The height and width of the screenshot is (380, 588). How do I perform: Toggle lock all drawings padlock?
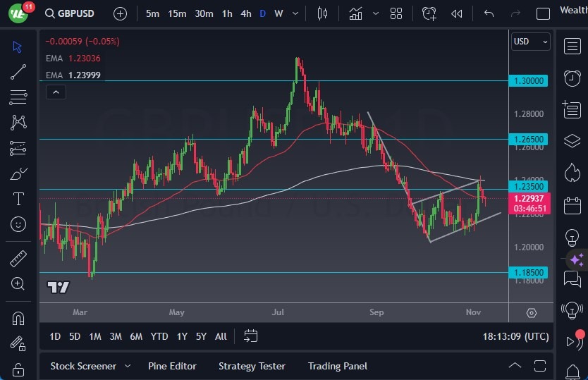click(18, 369)
